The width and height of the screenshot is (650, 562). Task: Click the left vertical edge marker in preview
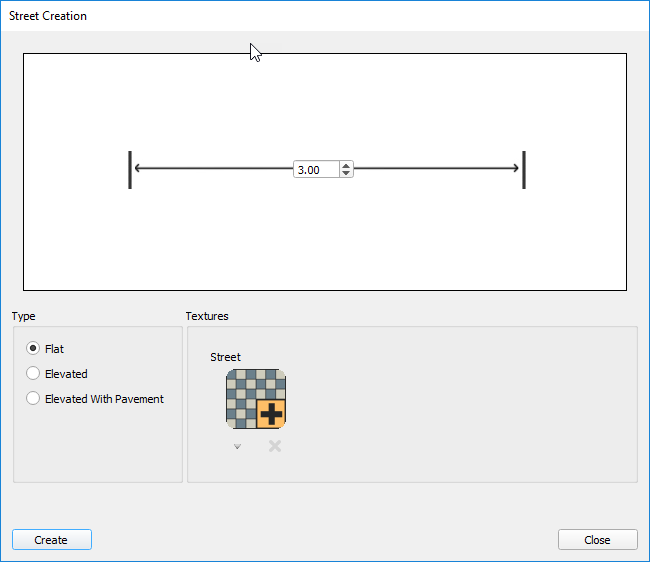tap(130, 170)
